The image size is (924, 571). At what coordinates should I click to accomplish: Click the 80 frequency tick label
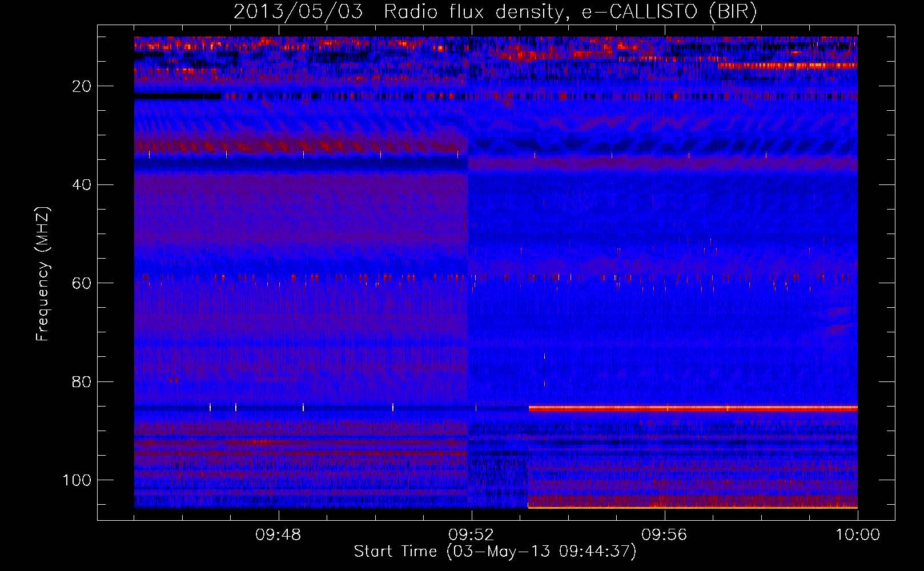tap(82, 381)
